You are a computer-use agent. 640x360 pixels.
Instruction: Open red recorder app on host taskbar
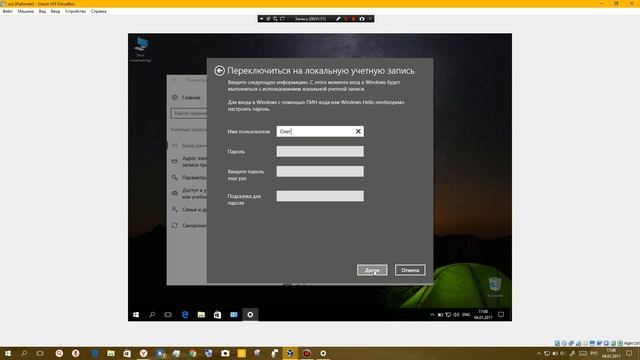(307, 353)
